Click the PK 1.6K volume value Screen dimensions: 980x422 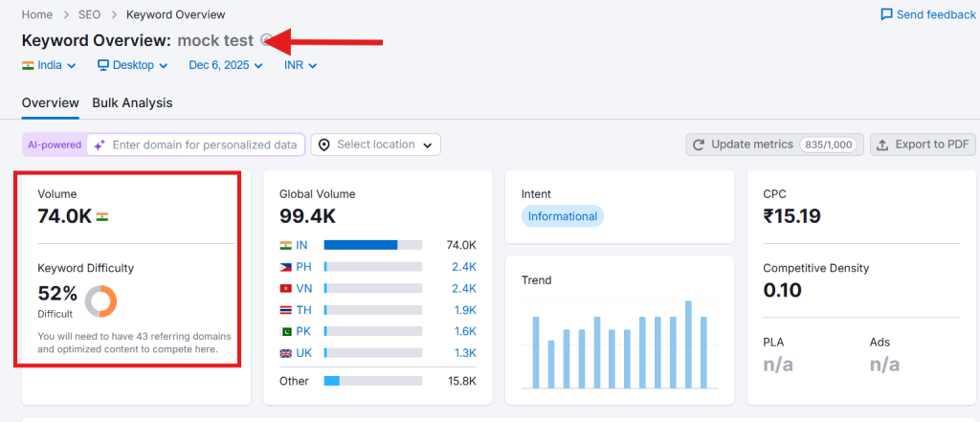coord(464,331)
